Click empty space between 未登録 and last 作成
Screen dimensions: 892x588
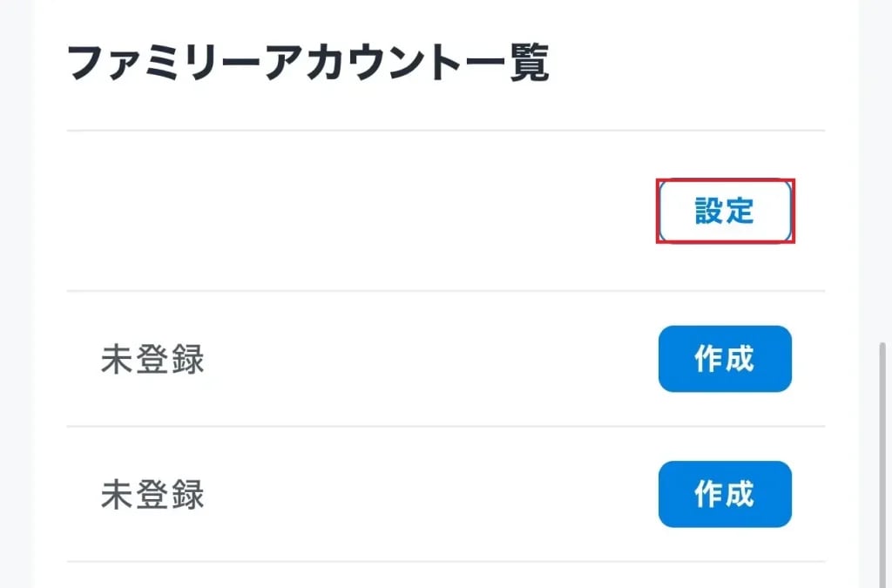(427, 495)
